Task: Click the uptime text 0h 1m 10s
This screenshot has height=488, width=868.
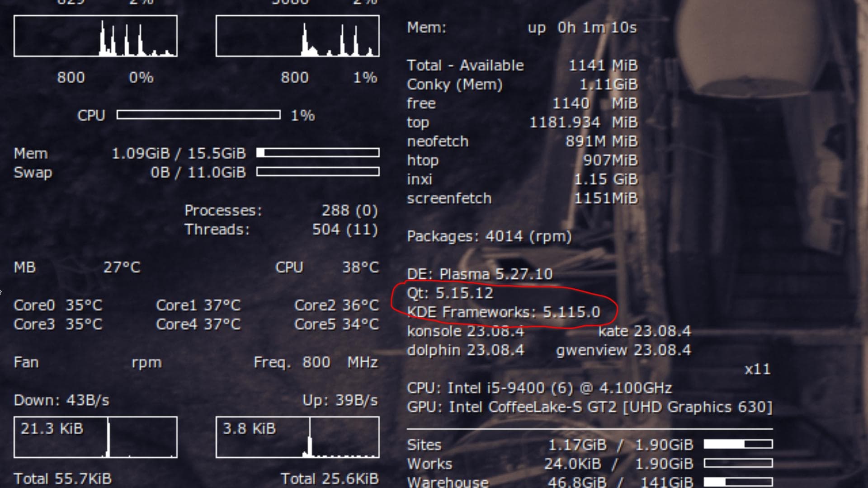Action: [x=597, y=28]
